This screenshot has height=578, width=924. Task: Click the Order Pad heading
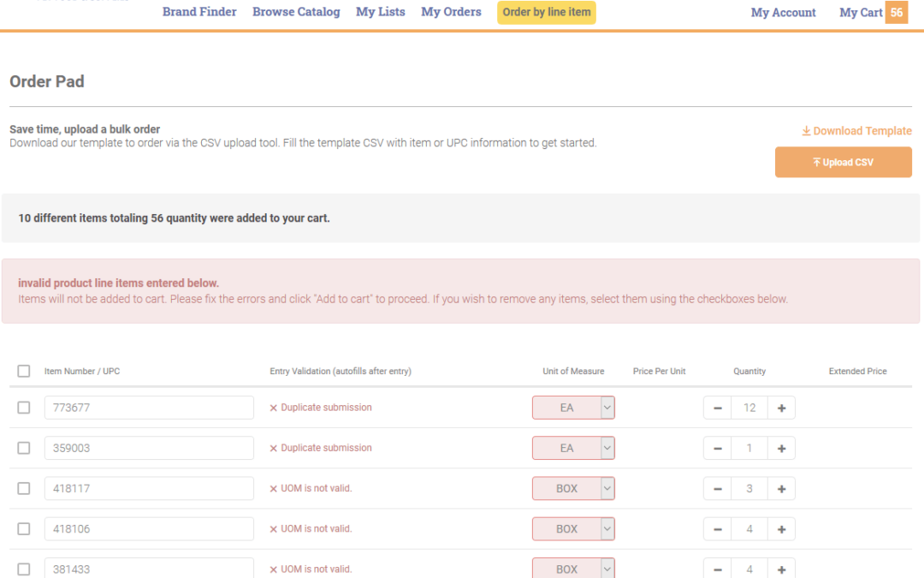[46, 81]
